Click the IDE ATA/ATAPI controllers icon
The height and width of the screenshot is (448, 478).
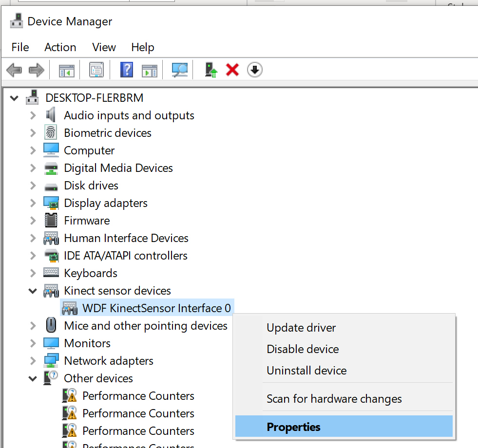click(x=51, y=255)
